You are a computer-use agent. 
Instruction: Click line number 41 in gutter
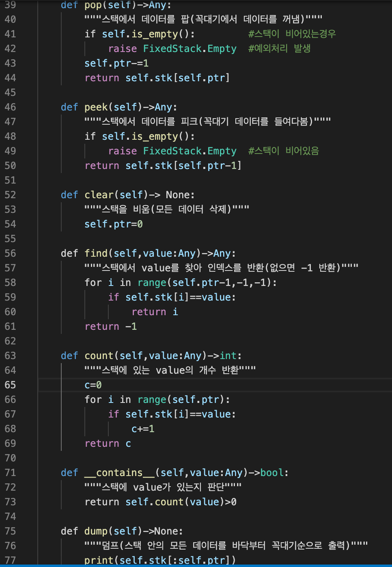pyautogui.click(x=11, y=34)
